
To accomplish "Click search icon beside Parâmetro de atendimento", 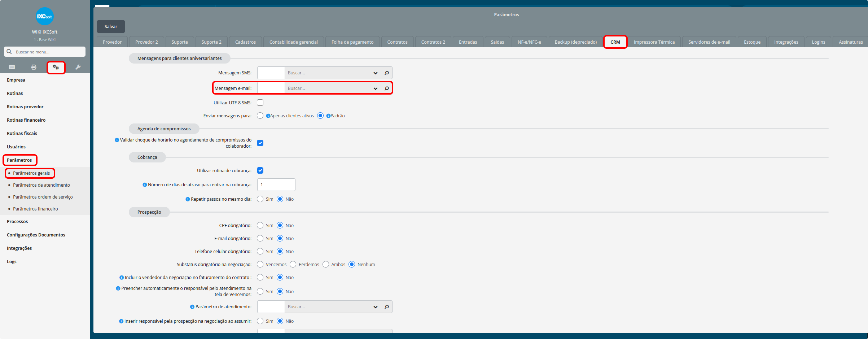I will [387, 307].
